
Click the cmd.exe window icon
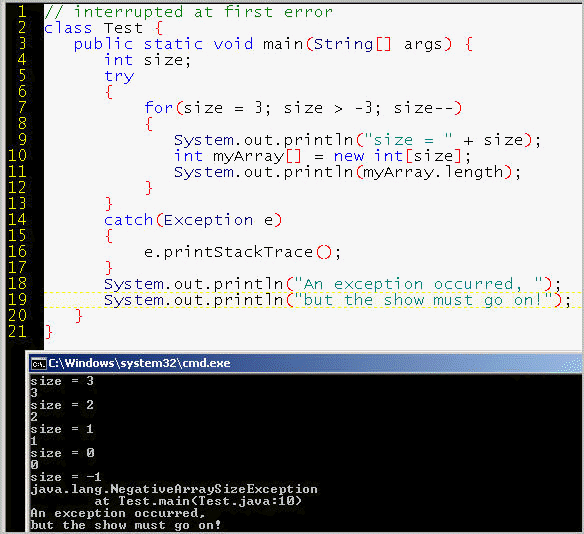click(39, 363)
